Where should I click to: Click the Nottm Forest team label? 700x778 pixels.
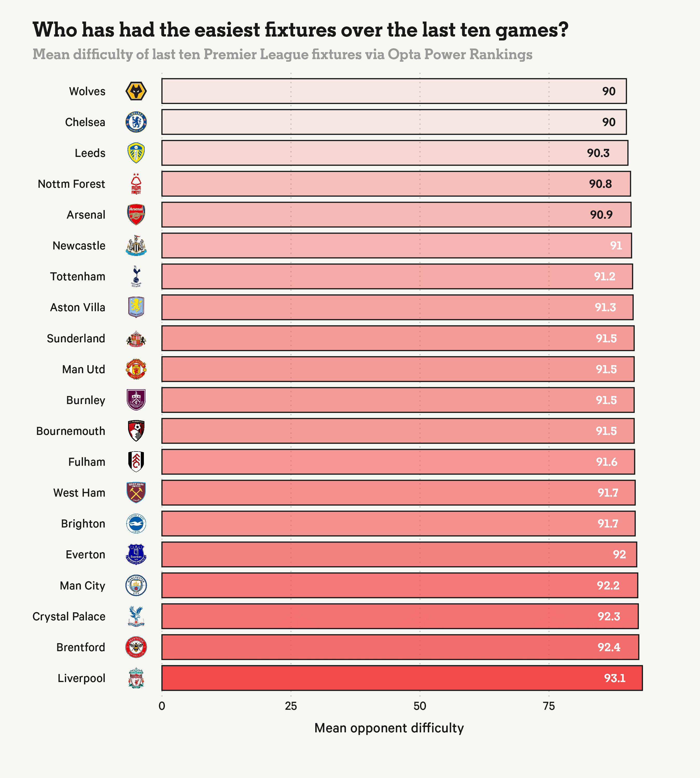[x=71, y=184]
